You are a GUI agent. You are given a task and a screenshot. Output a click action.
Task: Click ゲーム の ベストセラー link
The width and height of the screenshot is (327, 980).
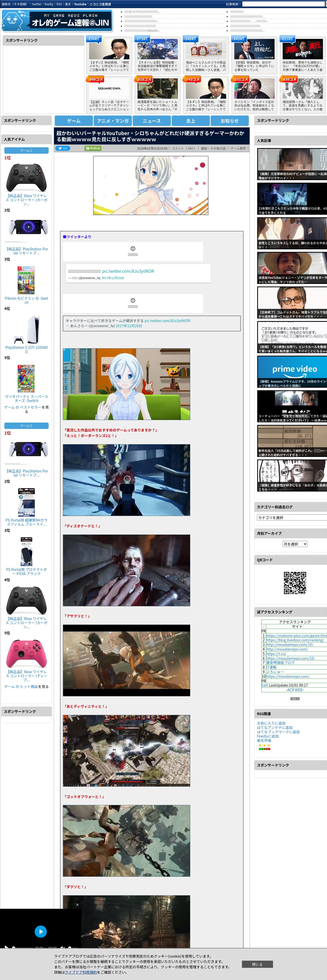click(x=22, y=407)
